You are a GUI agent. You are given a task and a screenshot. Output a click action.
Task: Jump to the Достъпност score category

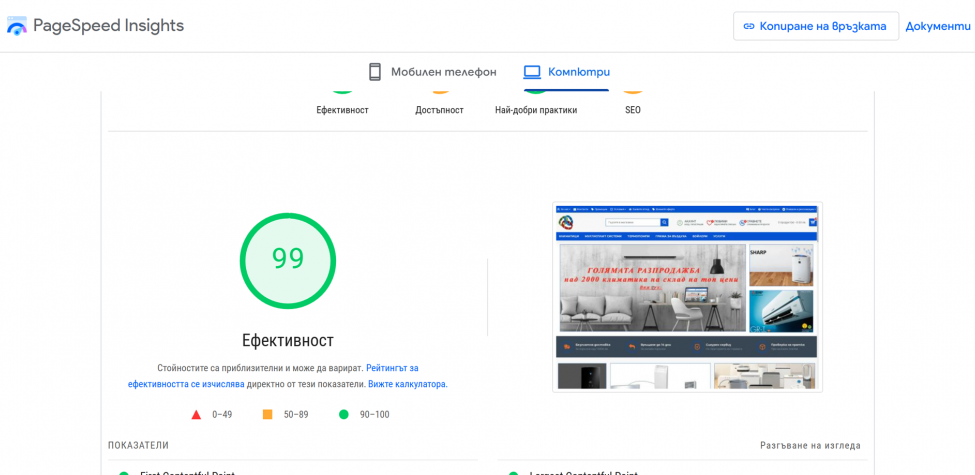440,110
